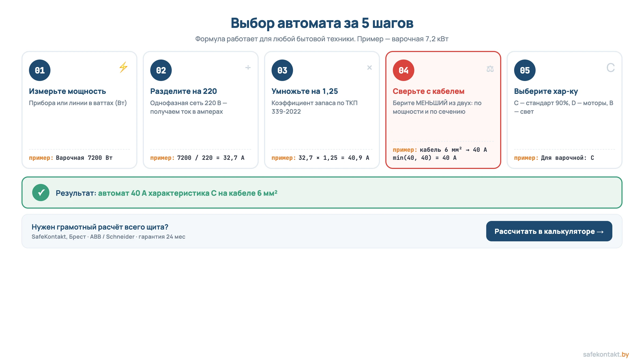Click the description mentioning 'ТКП 339-2022'

tap(314, 107)
